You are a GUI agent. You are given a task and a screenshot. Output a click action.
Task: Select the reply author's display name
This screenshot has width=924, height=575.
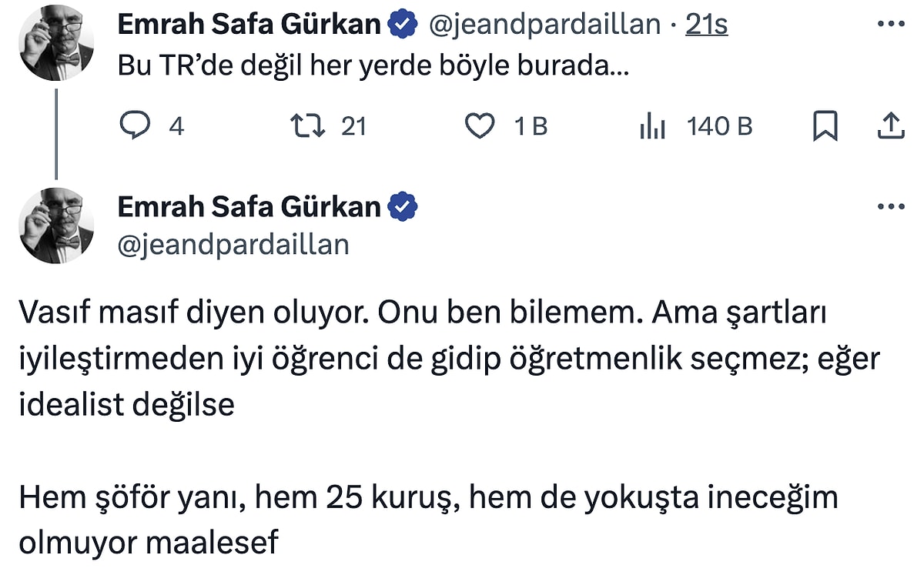click(250, 206)
